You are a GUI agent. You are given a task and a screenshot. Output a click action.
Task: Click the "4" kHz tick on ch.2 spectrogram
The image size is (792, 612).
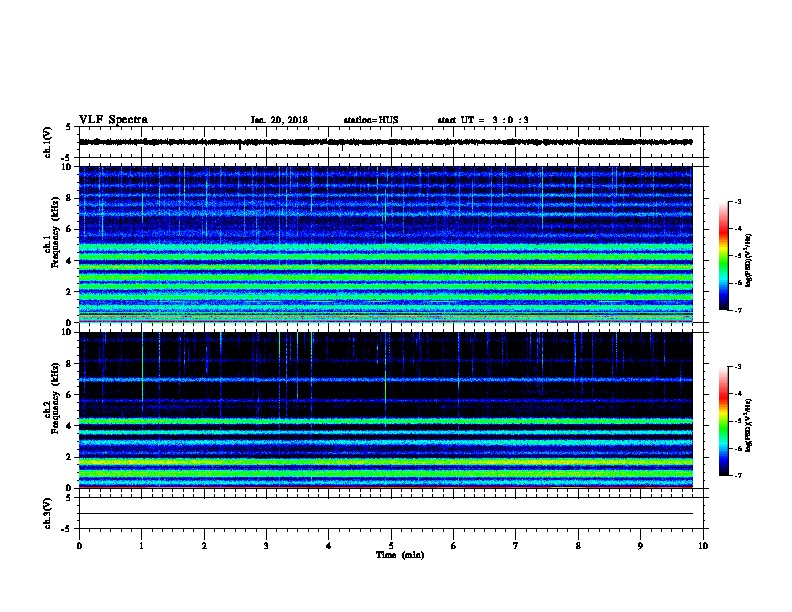69,426
